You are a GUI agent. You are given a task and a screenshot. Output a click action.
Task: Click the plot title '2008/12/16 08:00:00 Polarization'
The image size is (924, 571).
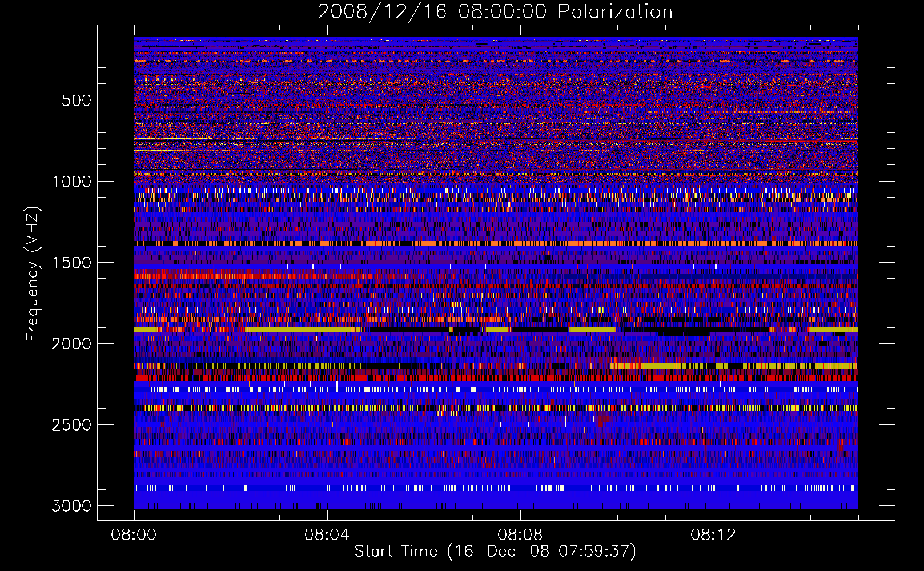[x=495, y=12]
